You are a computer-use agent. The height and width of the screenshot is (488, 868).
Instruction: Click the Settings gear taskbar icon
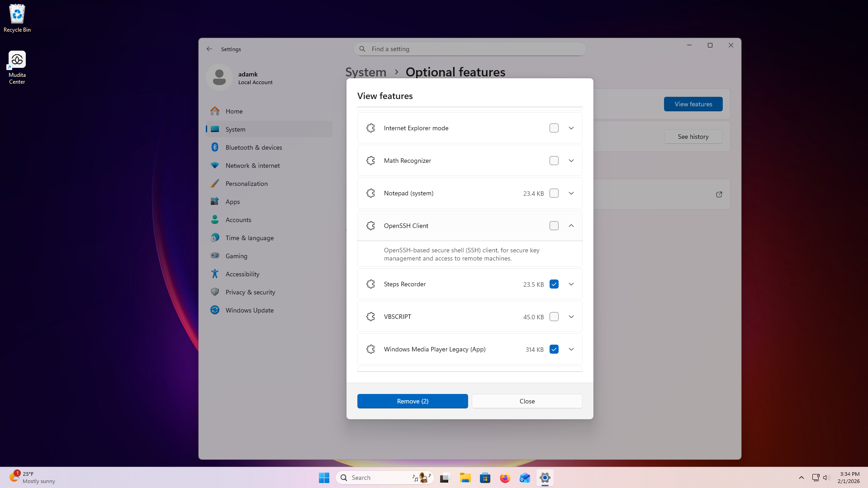pos(545,478)
